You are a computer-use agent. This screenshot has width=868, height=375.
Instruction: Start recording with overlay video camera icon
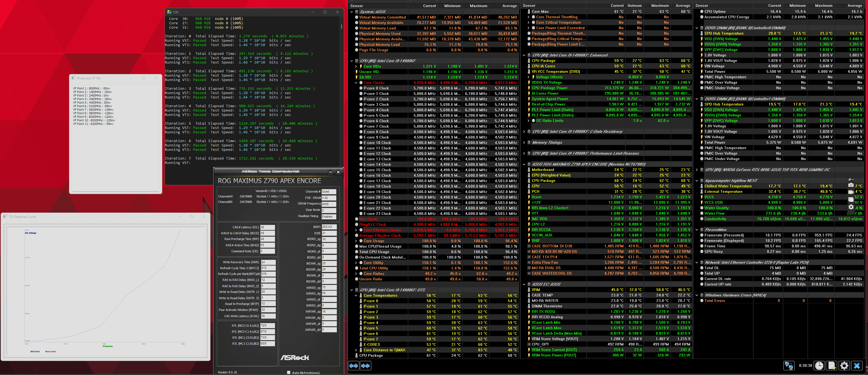click(851, 192)
